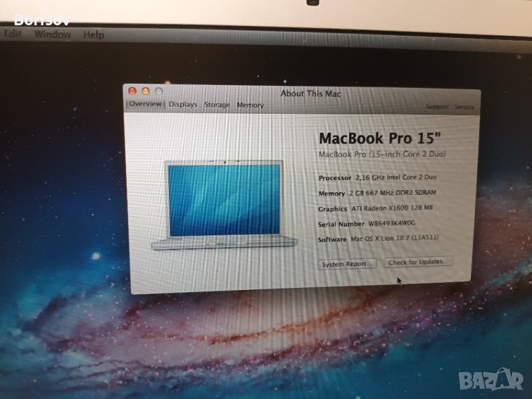Screen dimensions: 532x399
Task: Minimize the About This Mac window
Action: (146, 91)
